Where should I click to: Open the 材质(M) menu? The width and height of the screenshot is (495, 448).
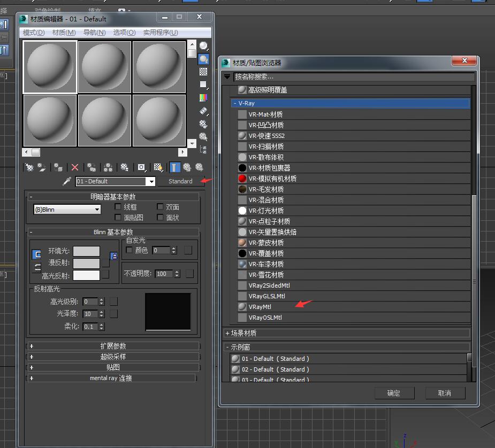[64, 32]
